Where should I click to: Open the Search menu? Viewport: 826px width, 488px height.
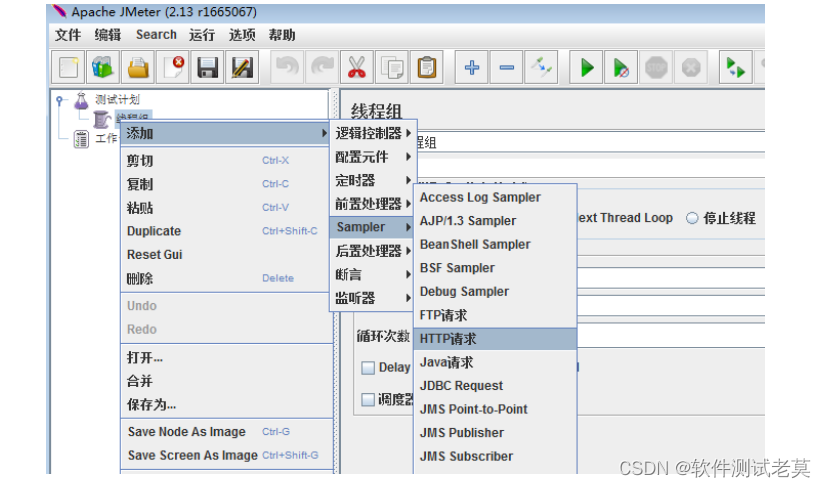[x=156, y=35]
